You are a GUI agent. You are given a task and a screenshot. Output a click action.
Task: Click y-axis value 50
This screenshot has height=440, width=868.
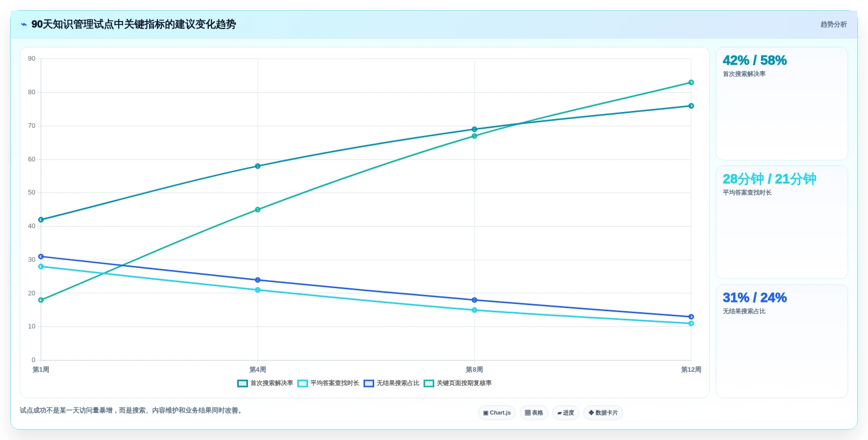pyautogui.click(x=32, y=193)
